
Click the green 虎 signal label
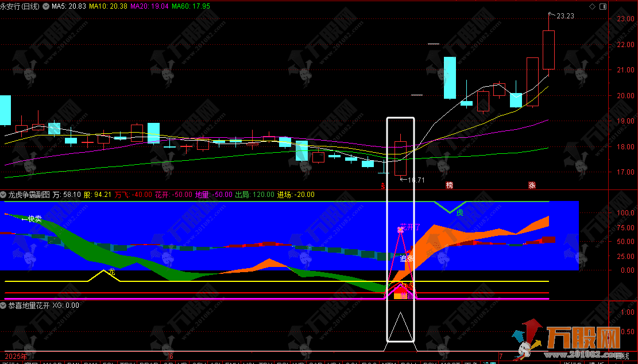(x=460, y=212)
